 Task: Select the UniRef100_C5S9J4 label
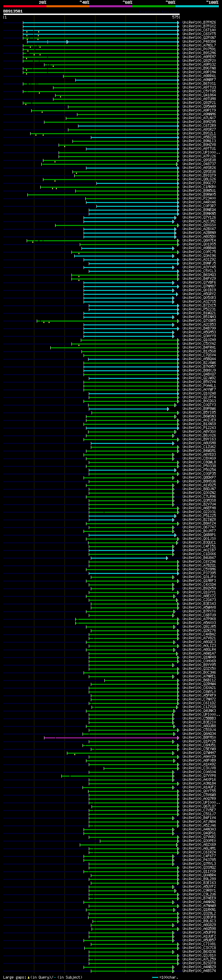pos(199,730)
